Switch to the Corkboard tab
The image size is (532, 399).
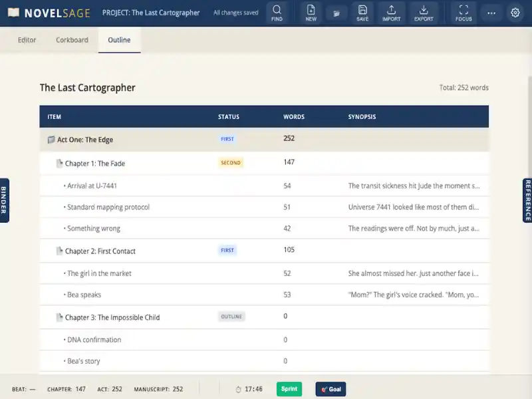(x=72, y=40)
